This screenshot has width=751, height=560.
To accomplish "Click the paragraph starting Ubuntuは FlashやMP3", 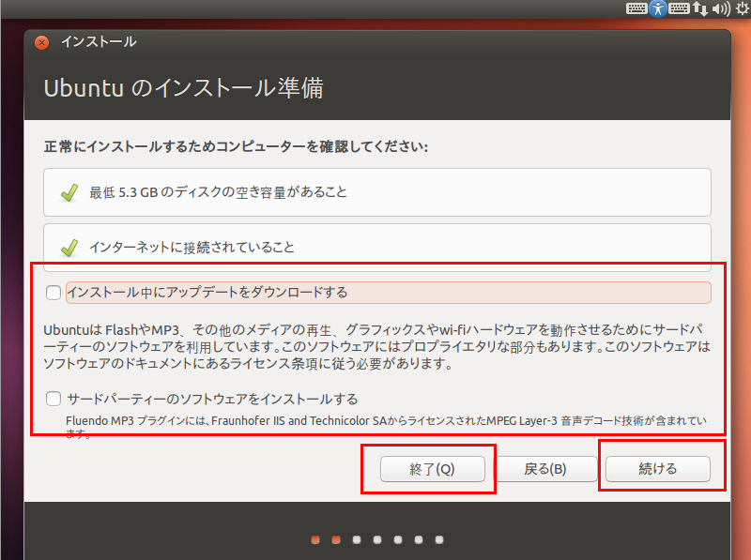I will click(x=377, y=346).
